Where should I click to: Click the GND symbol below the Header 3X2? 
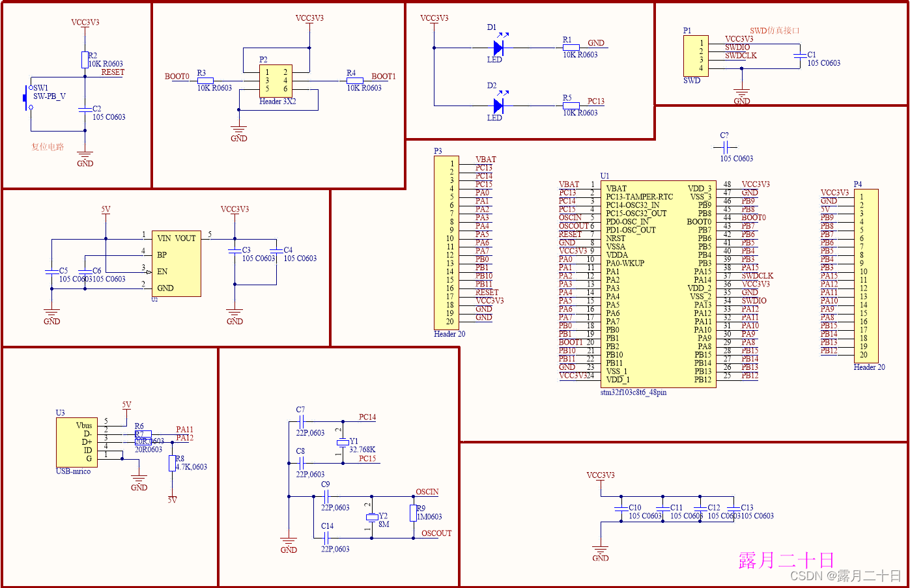tap(239, 133)
